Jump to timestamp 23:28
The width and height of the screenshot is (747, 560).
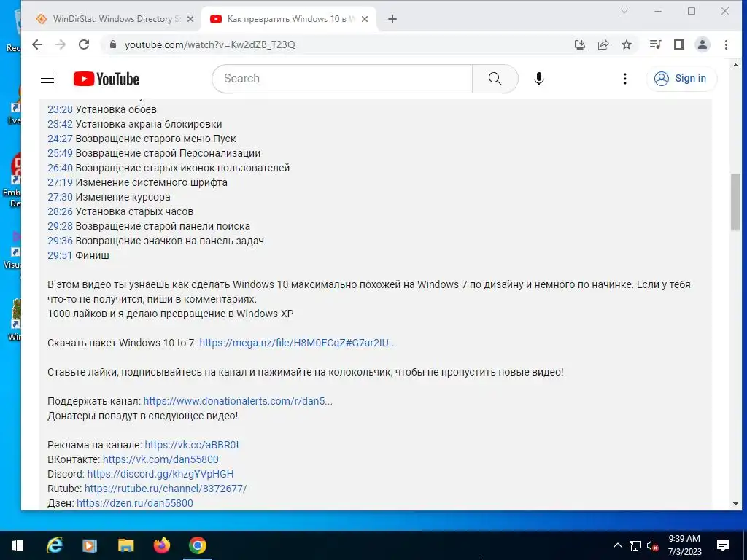click(x=60, y=109)
